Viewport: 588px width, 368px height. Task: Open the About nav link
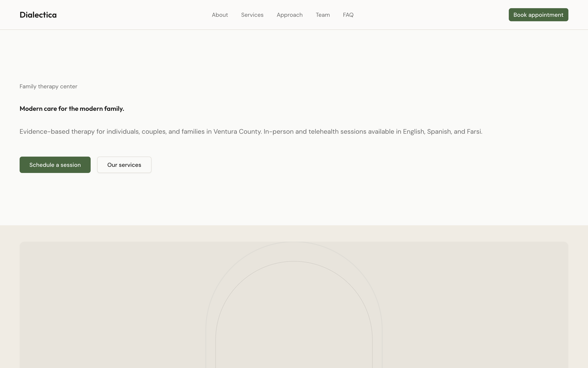coord(220,15)
